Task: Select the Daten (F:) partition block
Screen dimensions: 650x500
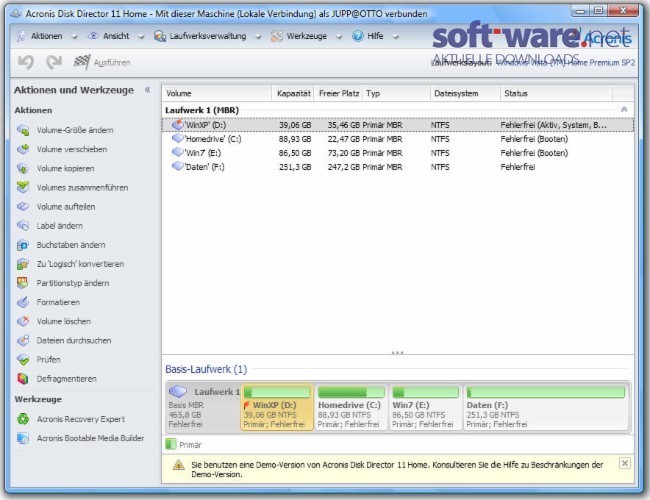Action: (x=546, y=408)
